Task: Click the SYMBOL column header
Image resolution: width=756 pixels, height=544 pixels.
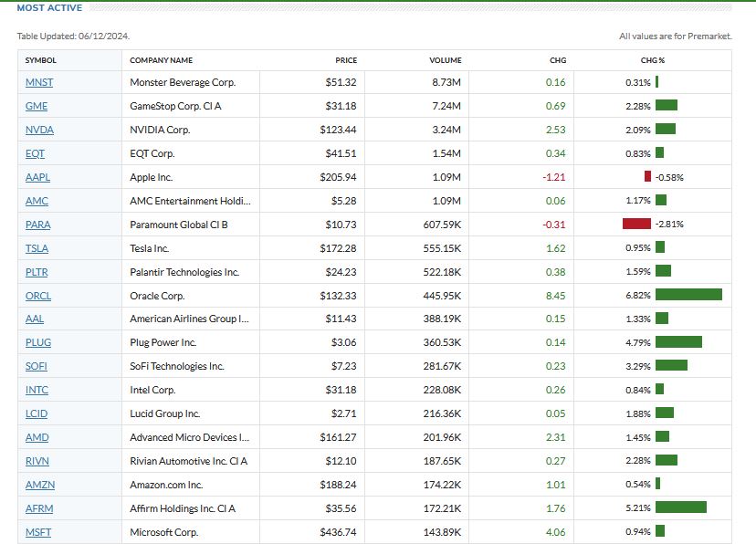Action: tap(40, 60)
